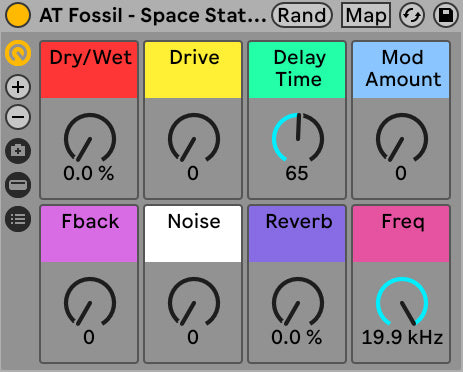Image resolution: width=463 pixels, height=372 pixels.
Task: Click the Rand randomize macros button
Action: pos(302,15)
